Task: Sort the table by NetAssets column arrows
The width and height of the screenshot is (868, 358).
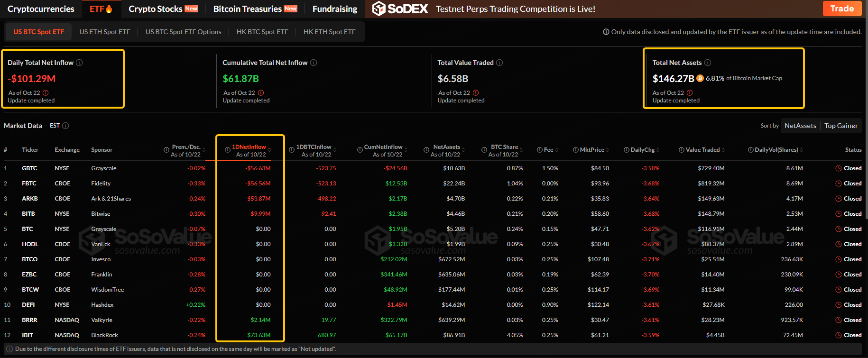Action: 463,150
